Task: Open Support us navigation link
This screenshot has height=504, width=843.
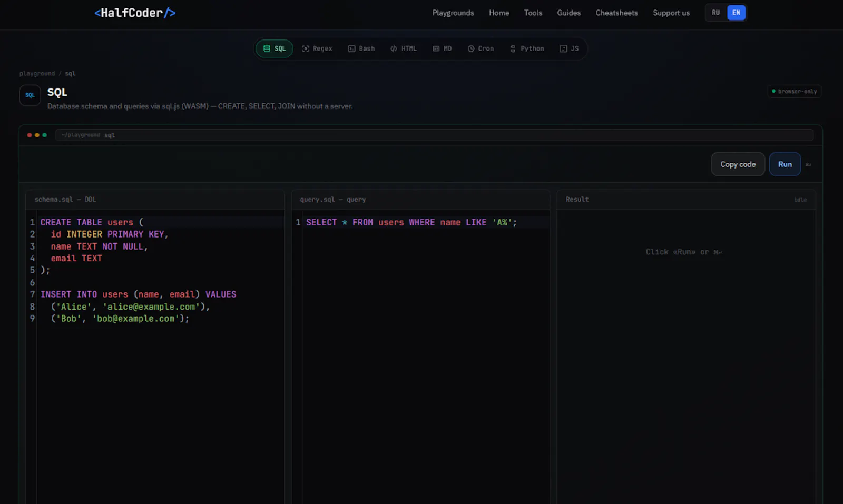Action: [671, 13]
